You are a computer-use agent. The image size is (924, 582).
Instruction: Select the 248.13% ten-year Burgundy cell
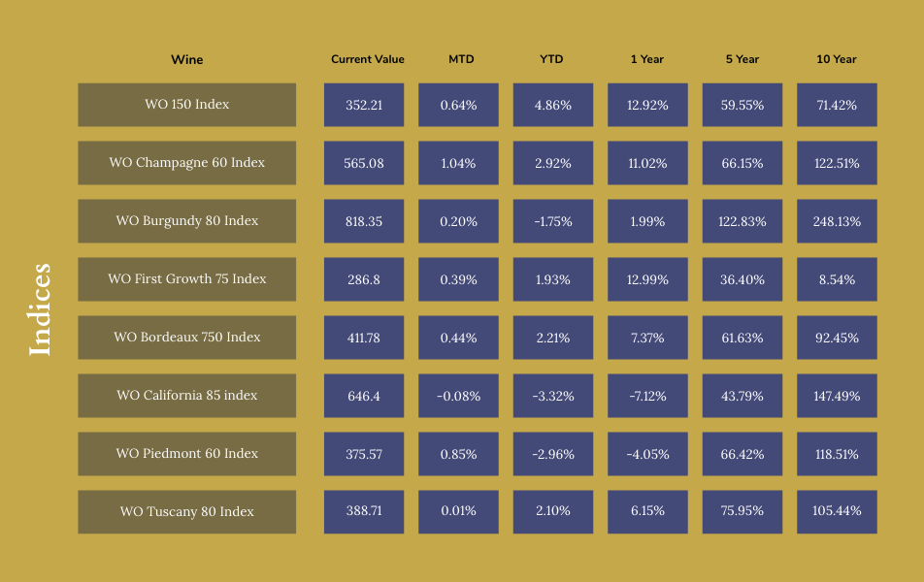[837, 221]
